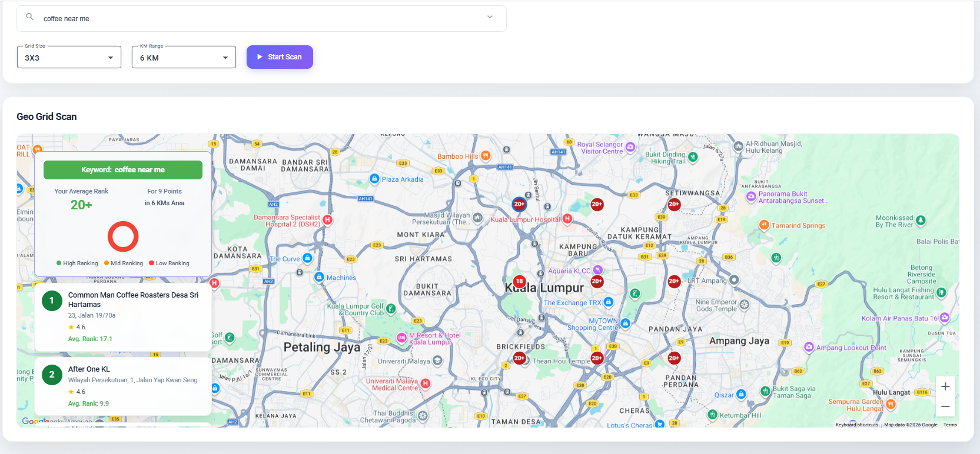
Task: Click the Start Scan button
Action: (280, 57)
